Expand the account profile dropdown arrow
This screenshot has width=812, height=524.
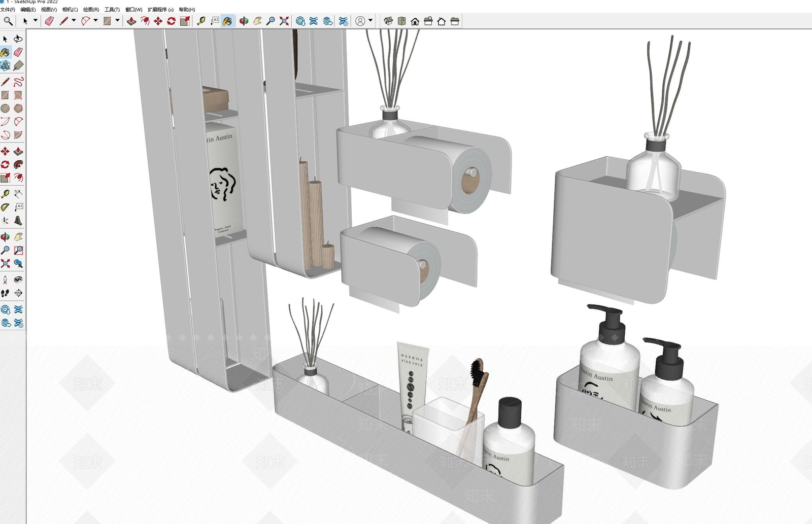(x=370, y=21)
